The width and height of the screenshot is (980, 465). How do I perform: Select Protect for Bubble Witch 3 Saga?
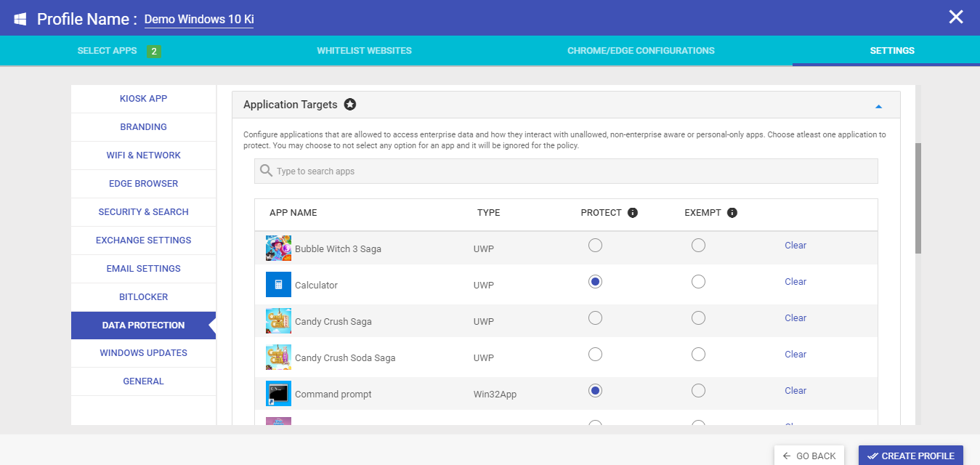(595, 245)
